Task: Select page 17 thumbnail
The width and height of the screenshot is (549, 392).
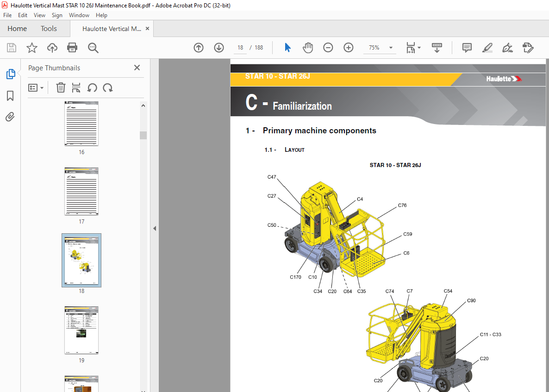Action: pos(81,191)
